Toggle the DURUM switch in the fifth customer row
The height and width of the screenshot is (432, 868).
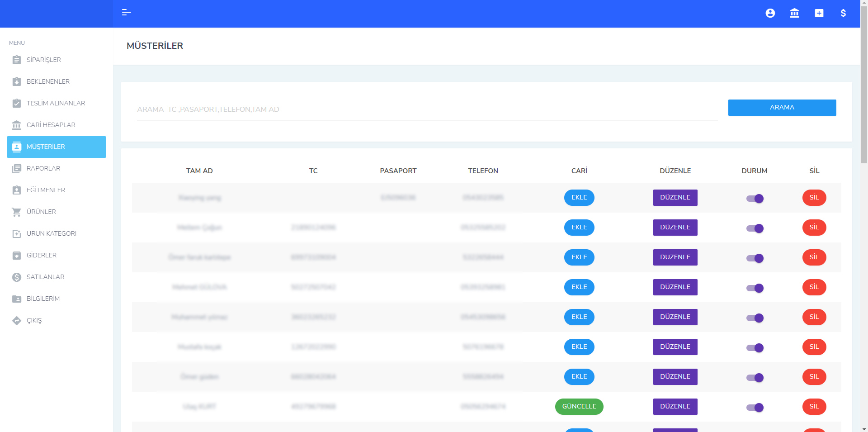(755, 318)
